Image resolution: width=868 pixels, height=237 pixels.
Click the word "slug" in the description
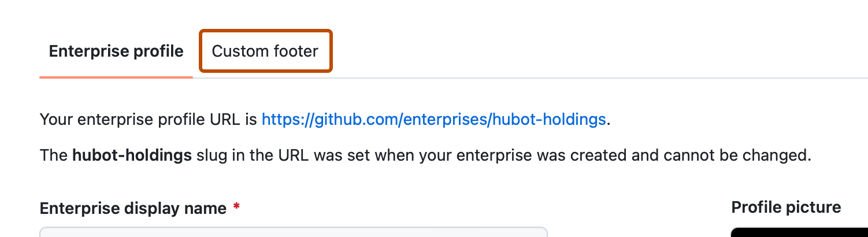(x=211, y=155)
